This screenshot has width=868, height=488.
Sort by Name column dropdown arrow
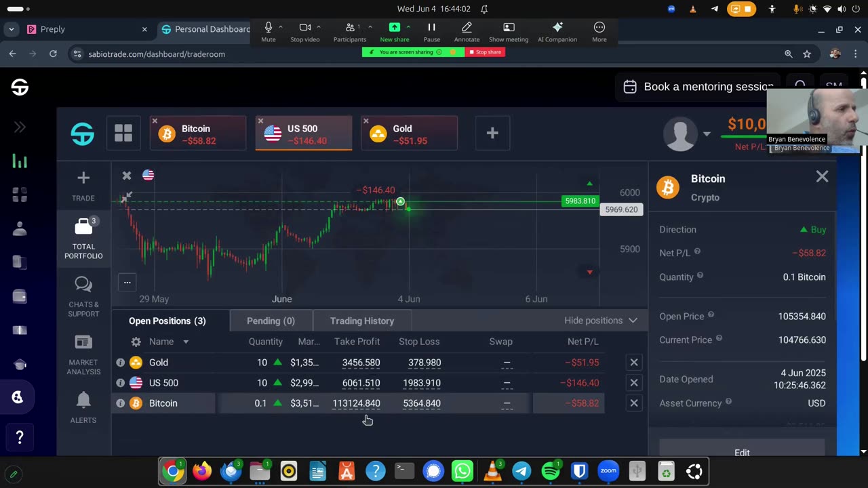[x=186, y=342]
